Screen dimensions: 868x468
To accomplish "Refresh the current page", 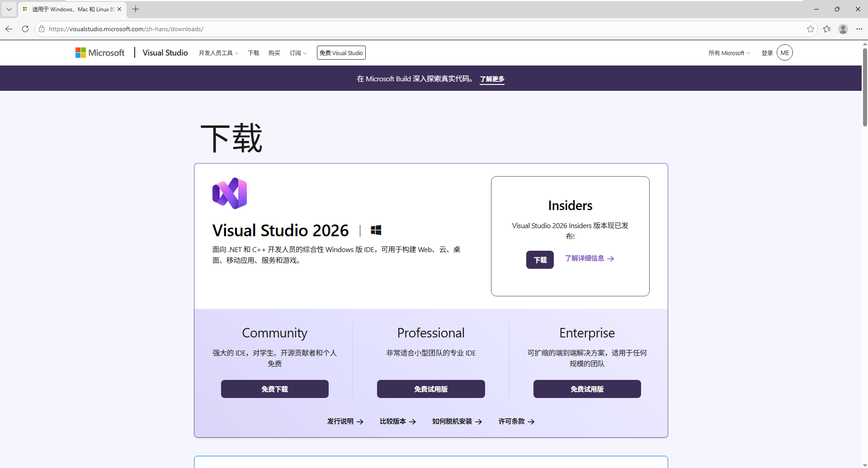I will coord(25,29).
